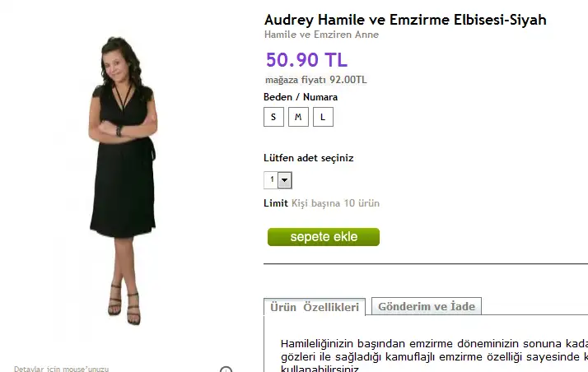Click the Audrey Hamile ve Emzirme Elbisesi-Siyah title
This screenshot has height=372, width=588.
[405, 20]
